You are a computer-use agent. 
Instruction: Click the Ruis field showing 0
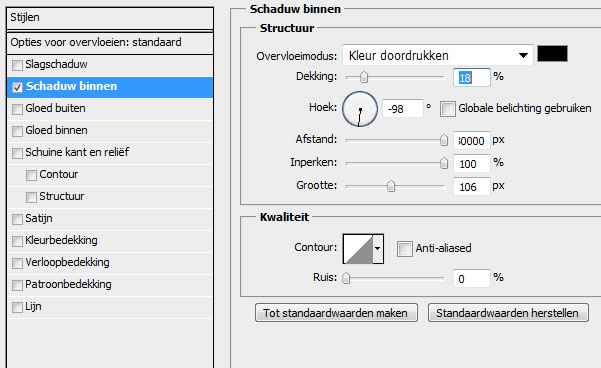click(471, 278)
